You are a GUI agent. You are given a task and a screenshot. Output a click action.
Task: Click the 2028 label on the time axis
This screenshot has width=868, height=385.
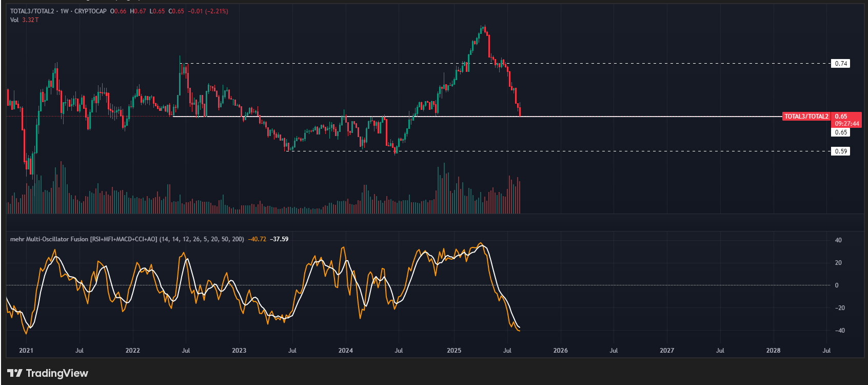click(x=774, y=351)
